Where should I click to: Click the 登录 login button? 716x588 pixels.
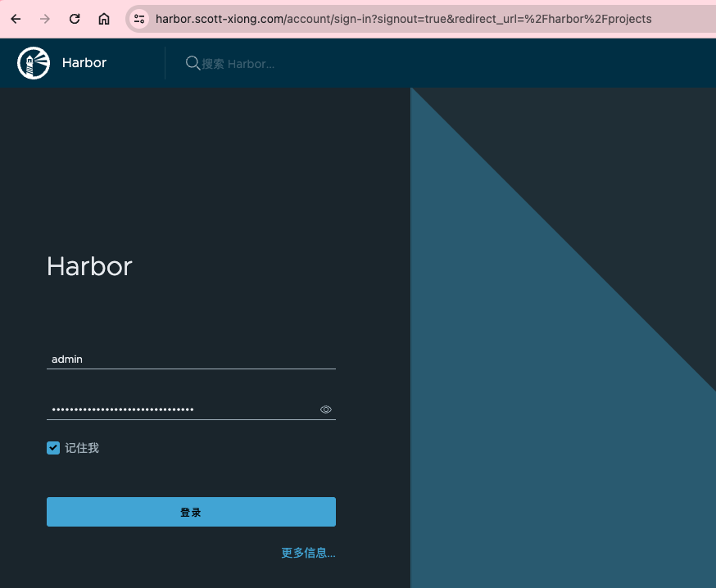tap(191, 512)
